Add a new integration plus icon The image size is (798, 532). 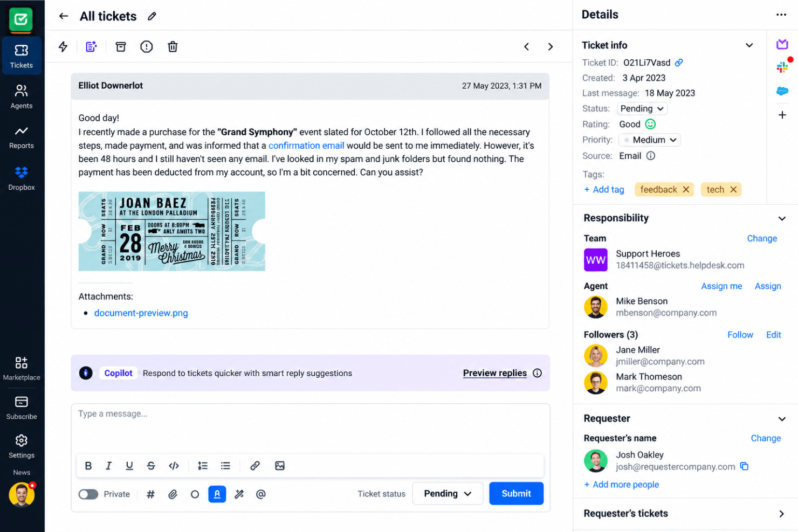[782, 115]
